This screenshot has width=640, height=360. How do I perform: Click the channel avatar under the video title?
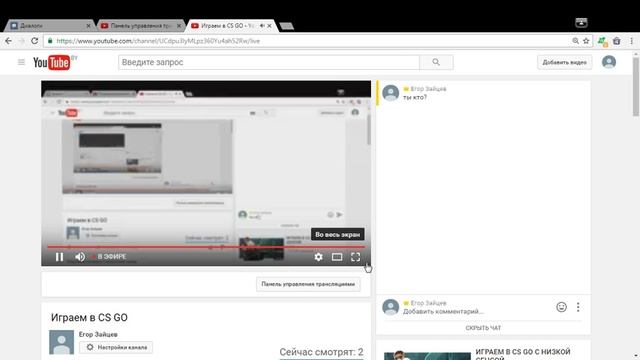tap(62, 342)
